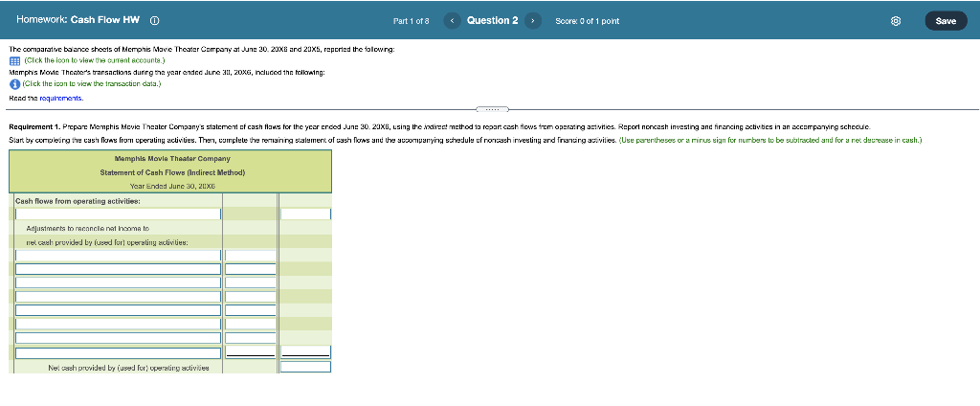Viewport: 980px width, 406px height.
Task: Click the 'Score: 0 of 1 point' text
Action: [588, 21]
